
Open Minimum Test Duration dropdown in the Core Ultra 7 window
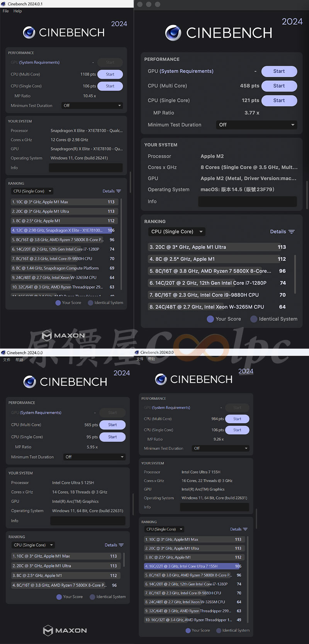pos(221,448)
